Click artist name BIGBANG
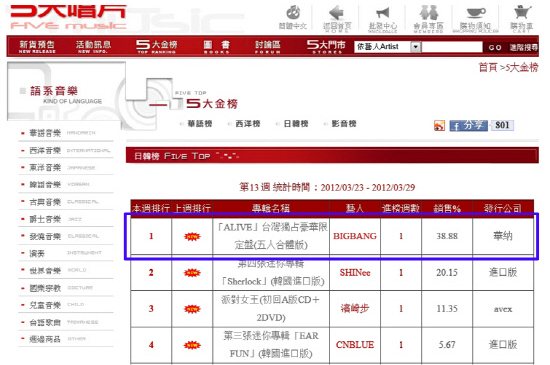This screenshot has height=365, width=550. point(355,236)
